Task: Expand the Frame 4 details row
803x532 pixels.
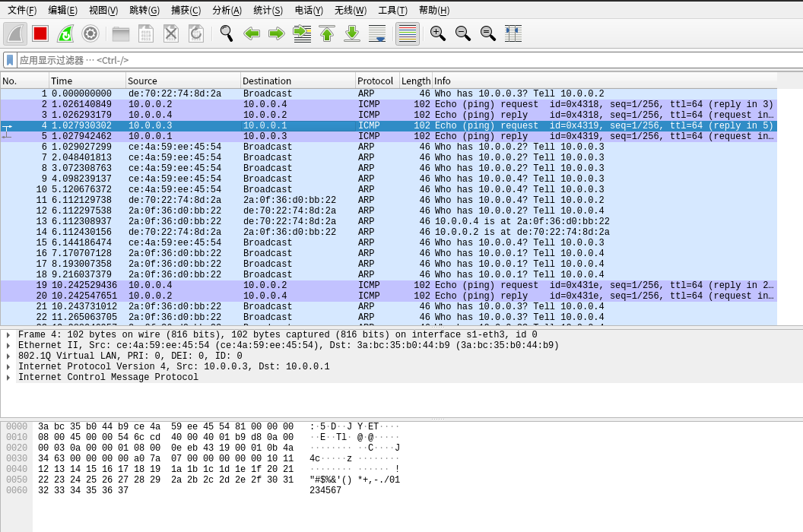Action: coord(8,334)
